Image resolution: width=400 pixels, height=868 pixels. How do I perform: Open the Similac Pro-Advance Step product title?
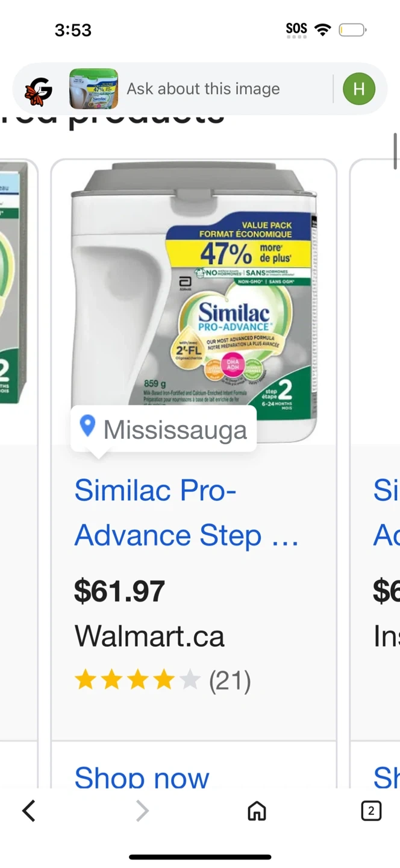click(x=186, y=512)
